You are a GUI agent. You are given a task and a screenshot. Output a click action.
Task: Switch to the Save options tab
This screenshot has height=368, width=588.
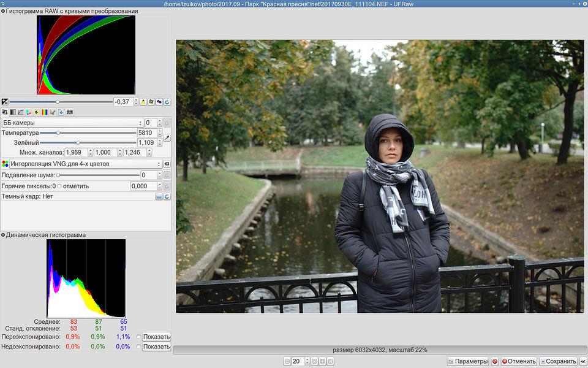click(x=61, y=112)
